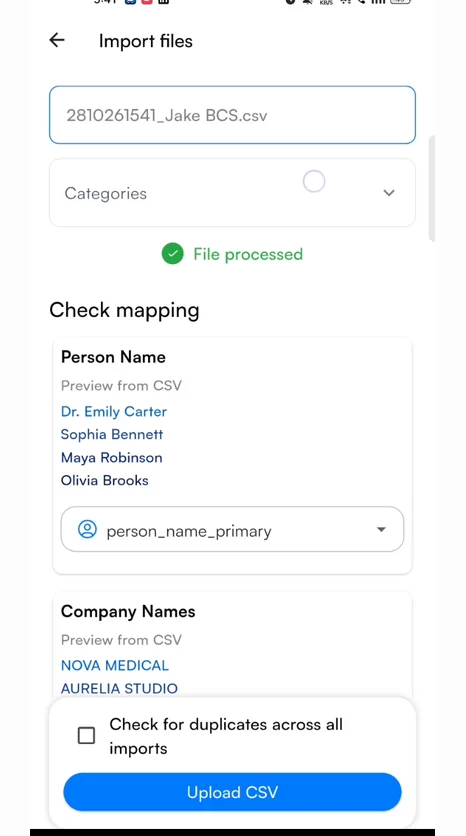Select the Sophia Bennett preview entry
Viewport: 466px width, 836px height.
coord(112,435)
